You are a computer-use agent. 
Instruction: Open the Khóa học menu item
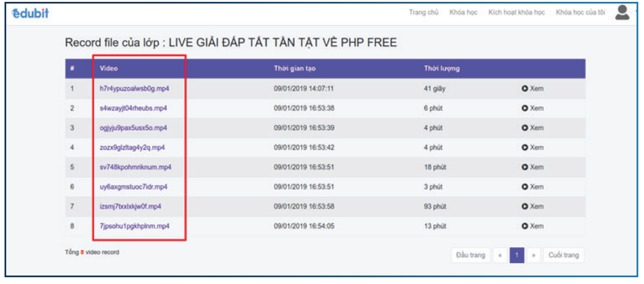click(x=463, y=12)
